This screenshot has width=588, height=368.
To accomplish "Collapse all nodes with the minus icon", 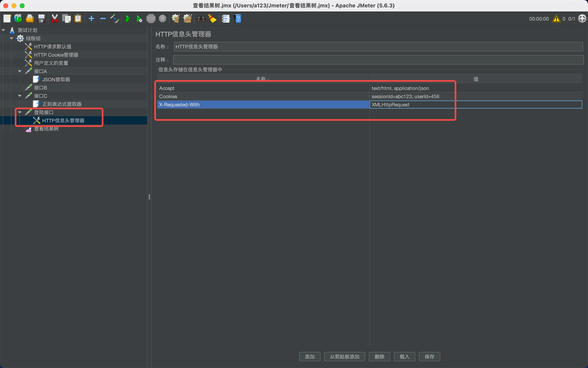I will [103, 19].
